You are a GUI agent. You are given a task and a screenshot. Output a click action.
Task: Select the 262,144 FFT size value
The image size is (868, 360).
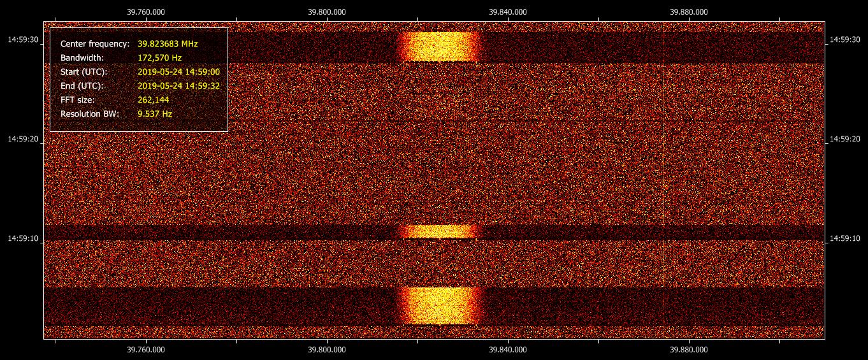pos(153,100)
